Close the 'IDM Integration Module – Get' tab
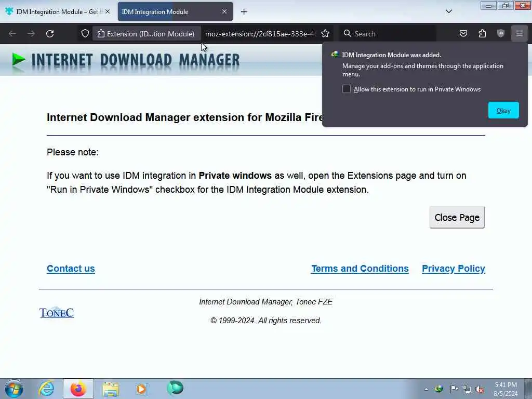The height and width of the screenshot is (399, 532). tap(108, 11)
